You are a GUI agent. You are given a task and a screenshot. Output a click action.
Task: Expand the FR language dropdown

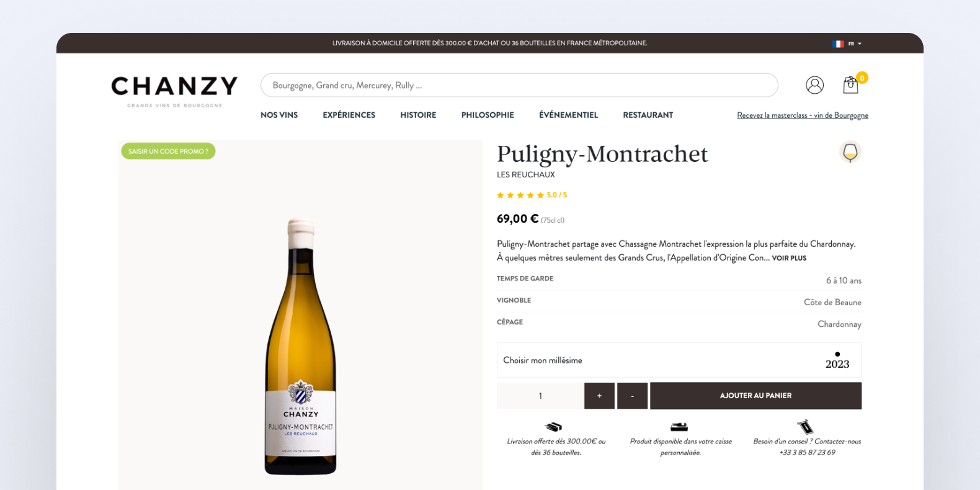(855, 44)
